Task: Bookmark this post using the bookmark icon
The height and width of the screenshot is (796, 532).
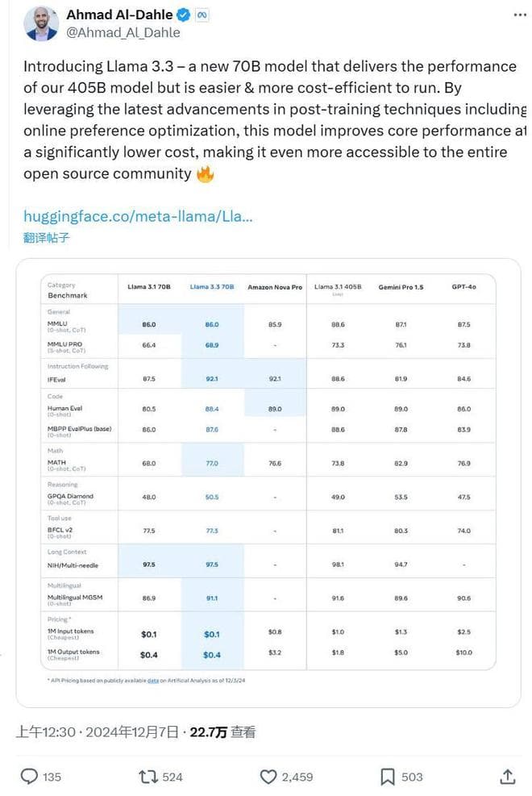Action: click(x=388, y=776)
